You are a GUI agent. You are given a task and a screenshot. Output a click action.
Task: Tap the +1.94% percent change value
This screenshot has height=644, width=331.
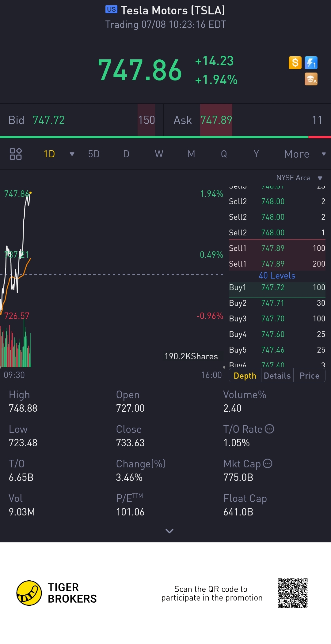[216, 80]
